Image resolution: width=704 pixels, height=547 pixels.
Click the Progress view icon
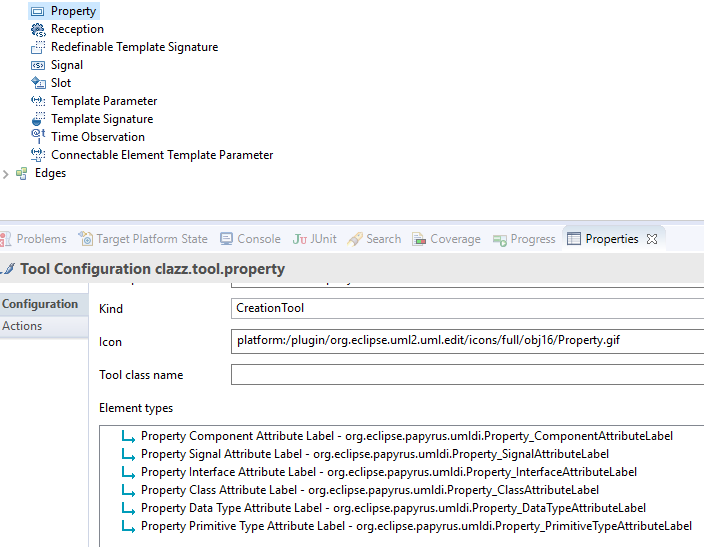point(500,240)
